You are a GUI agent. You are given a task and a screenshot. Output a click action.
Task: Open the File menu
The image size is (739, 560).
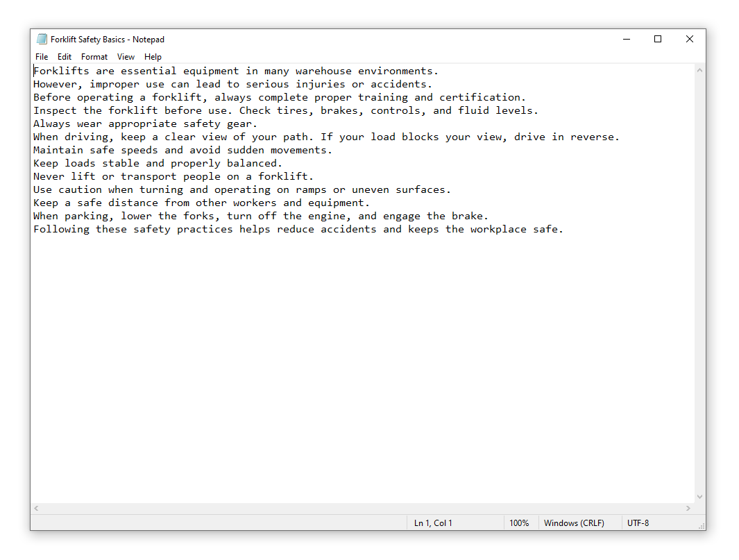pos(42,57)
